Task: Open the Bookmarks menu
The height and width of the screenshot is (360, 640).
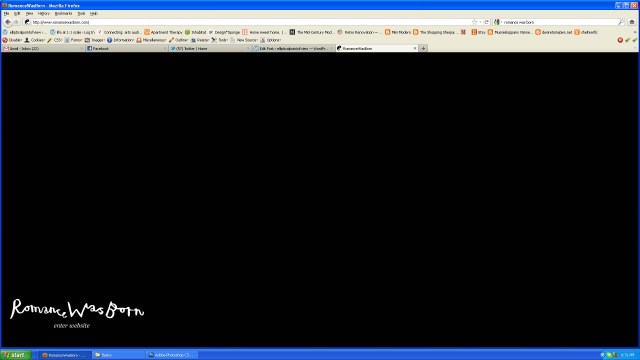Action: (64, 13)
